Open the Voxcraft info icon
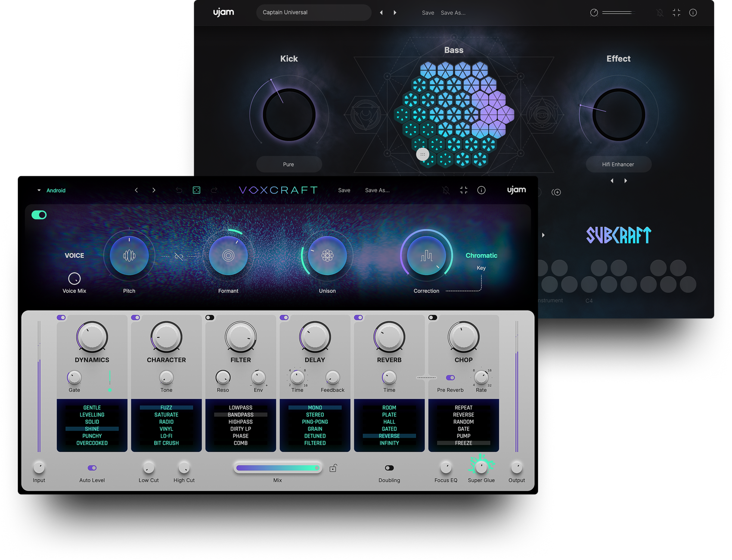The width and height of the screenshot is (732, 560). (x=481, y=190)
